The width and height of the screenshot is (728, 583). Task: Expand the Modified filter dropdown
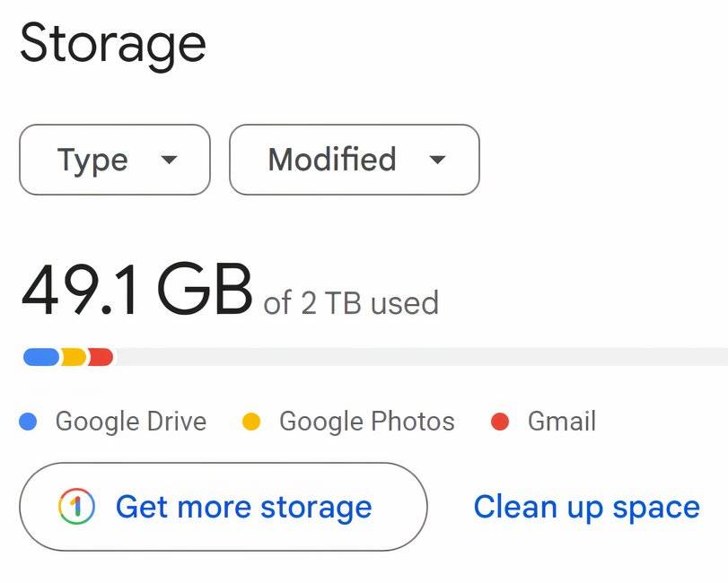[354, 160]
